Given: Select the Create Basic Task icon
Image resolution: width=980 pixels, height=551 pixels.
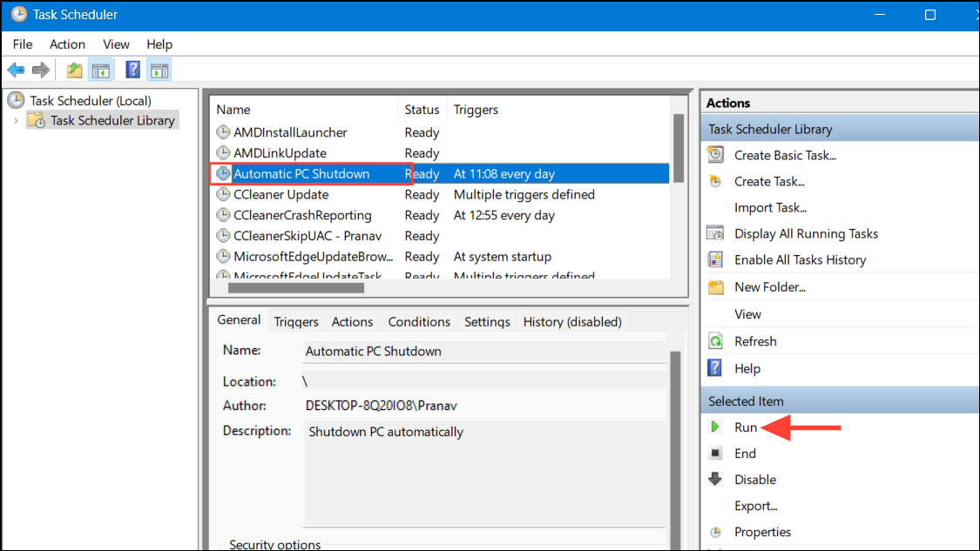Looking at the screenshot, I should pos(715,154).
